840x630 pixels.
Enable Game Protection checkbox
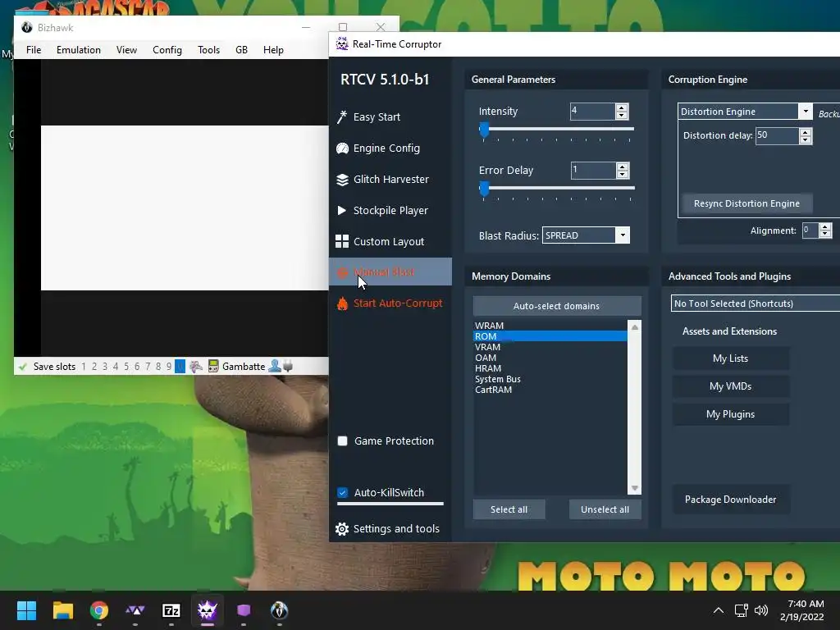coord(342,441)
